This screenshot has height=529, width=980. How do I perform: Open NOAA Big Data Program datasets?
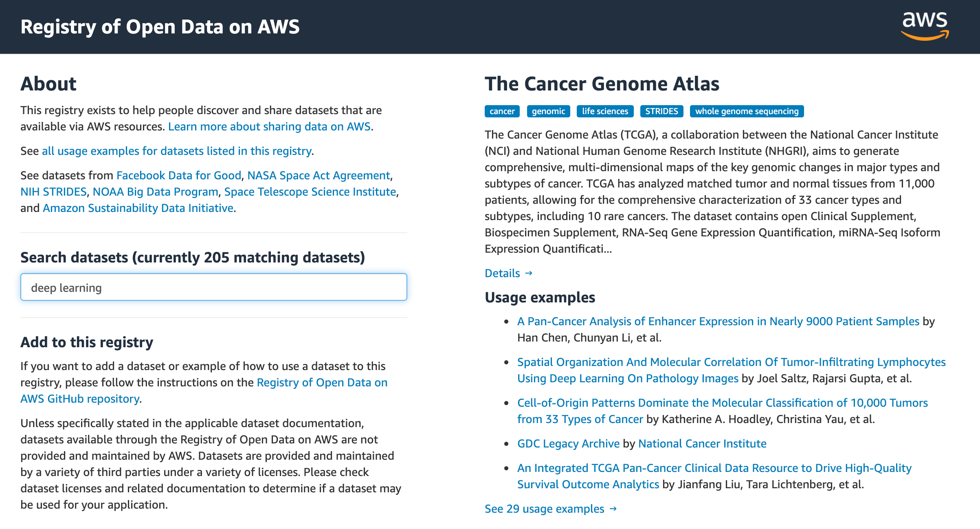tap(156, 192)
